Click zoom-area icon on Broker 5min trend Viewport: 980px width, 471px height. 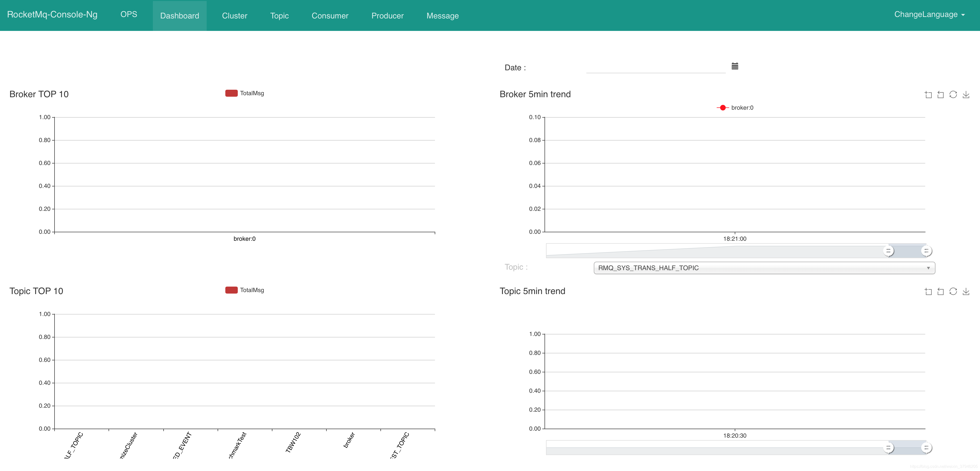[928, 95]
